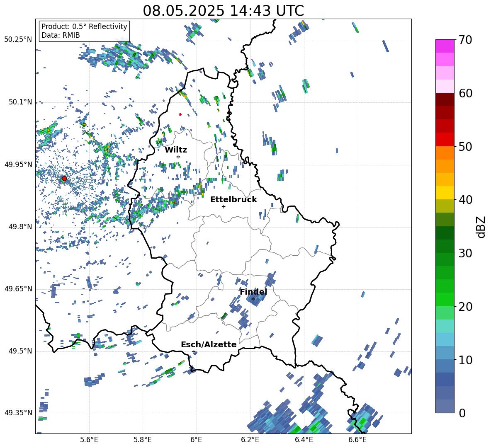491x448 pixels.
Task: Click the timestamp title 08.05.2025 14:43 UTC
Action: 223,11
